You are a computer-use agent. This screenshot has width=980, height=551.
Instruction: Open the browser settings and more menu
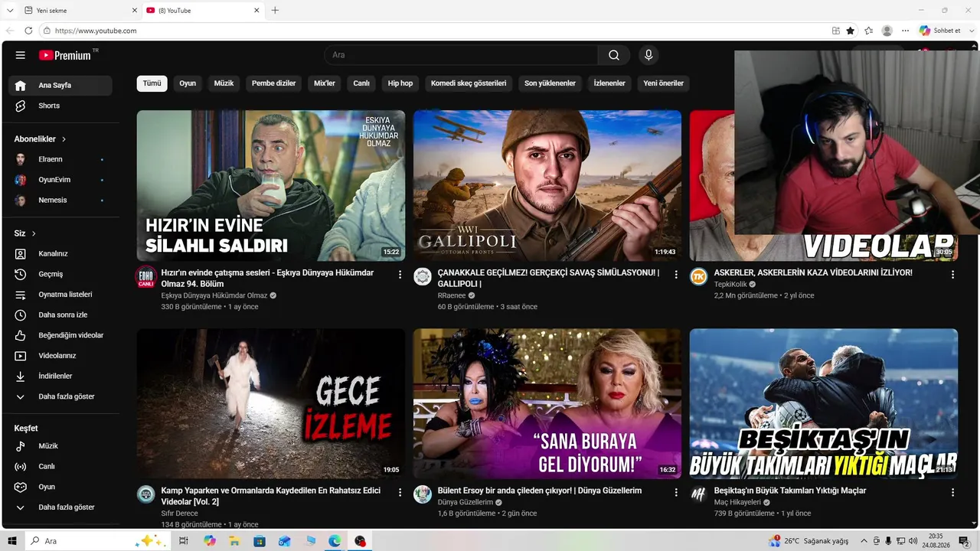(x=906, y=31)
